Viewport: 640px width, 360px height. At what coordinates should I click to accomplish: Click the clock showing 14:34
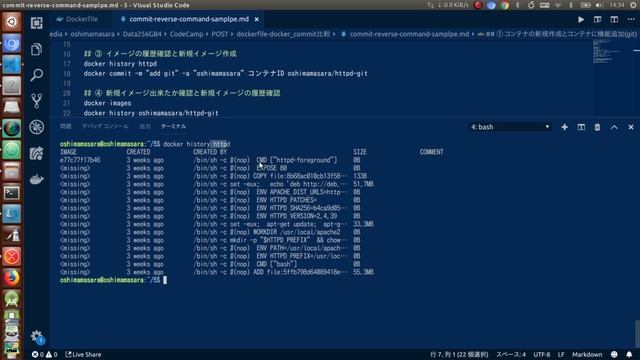617,5
